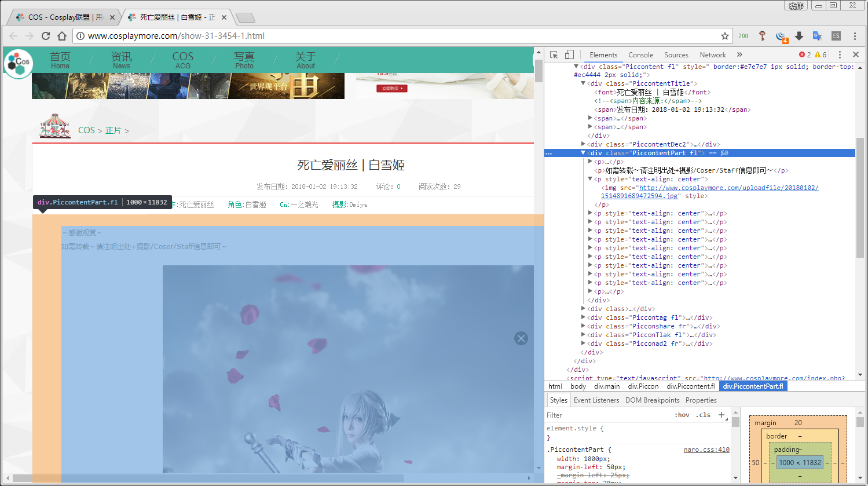Select the Styles pane tab

pyautogui.click(x=559, y=400)
